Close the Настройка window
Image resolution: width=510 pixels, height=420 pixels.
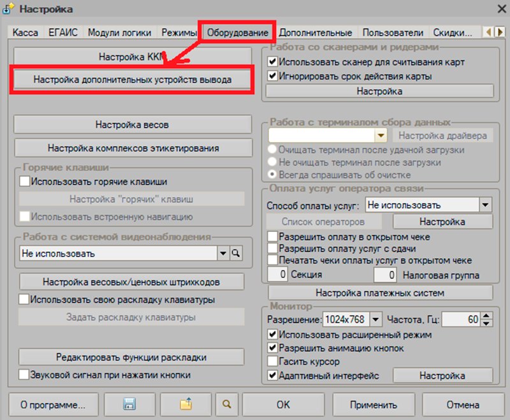pos(502,9)
